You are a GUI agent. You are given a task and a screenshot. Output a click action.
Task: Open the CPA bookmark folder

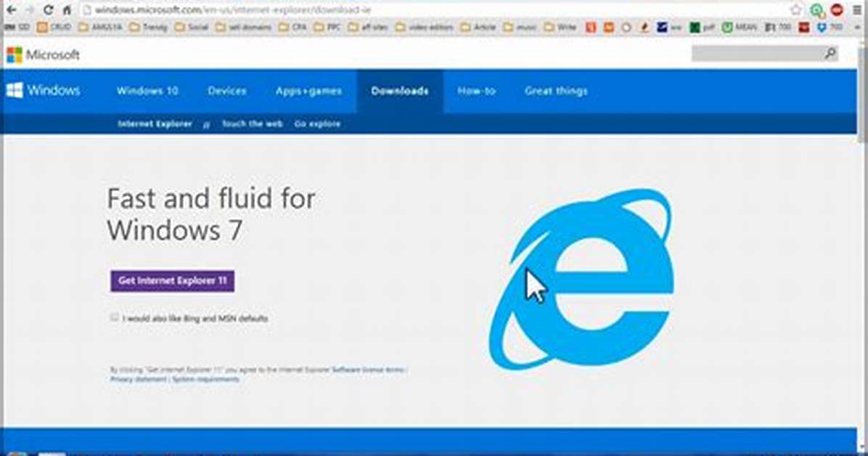pos(292,27)
